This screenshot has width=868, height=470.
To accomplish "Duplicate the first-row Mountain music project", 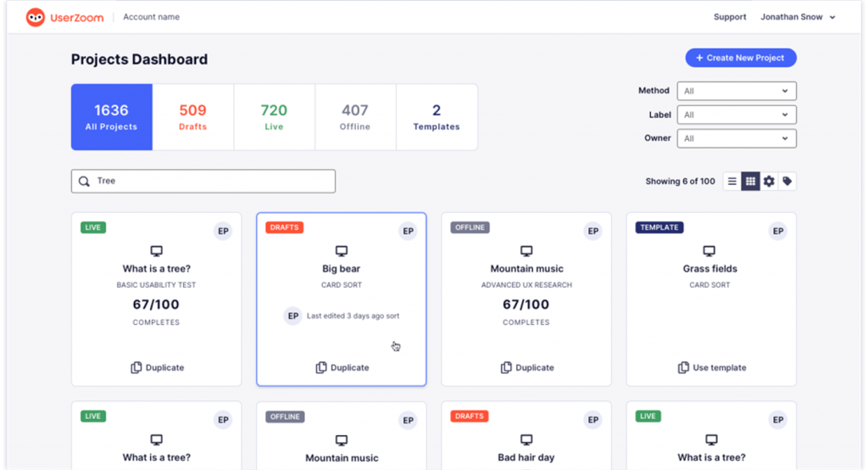I will 527,367.
